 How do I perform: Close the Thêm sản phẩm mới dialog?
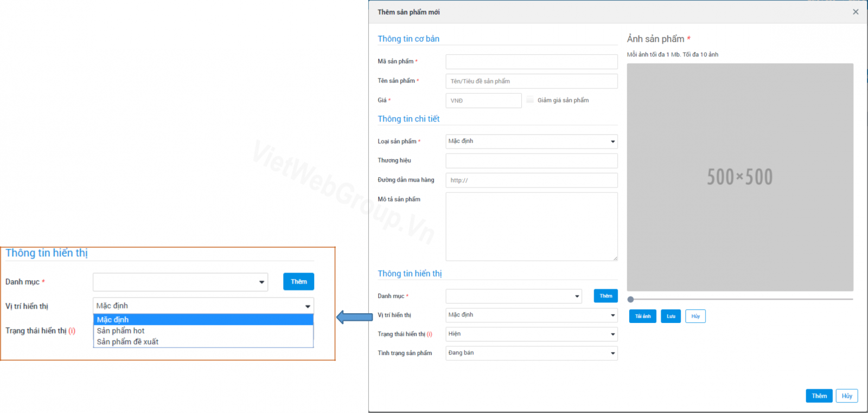856,12
